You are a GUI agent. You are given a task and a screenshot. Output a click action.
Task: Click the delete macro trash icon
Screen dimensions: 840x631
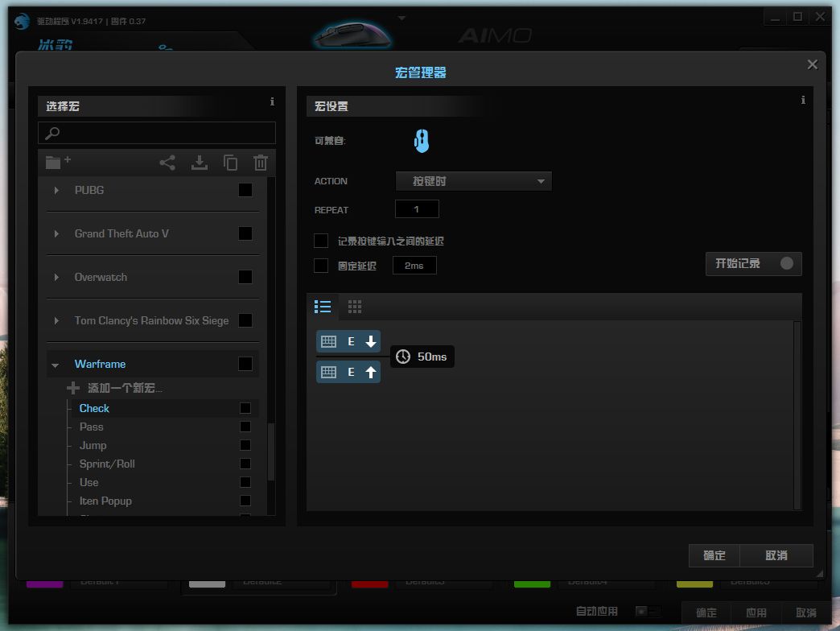(261, 163)
